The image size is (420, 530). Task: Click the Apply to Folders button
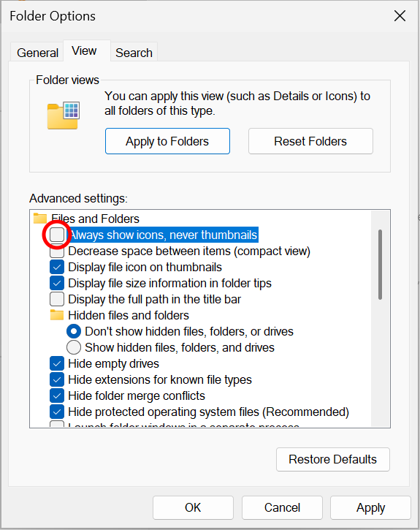pyautogui.click(x=167, y=141)
